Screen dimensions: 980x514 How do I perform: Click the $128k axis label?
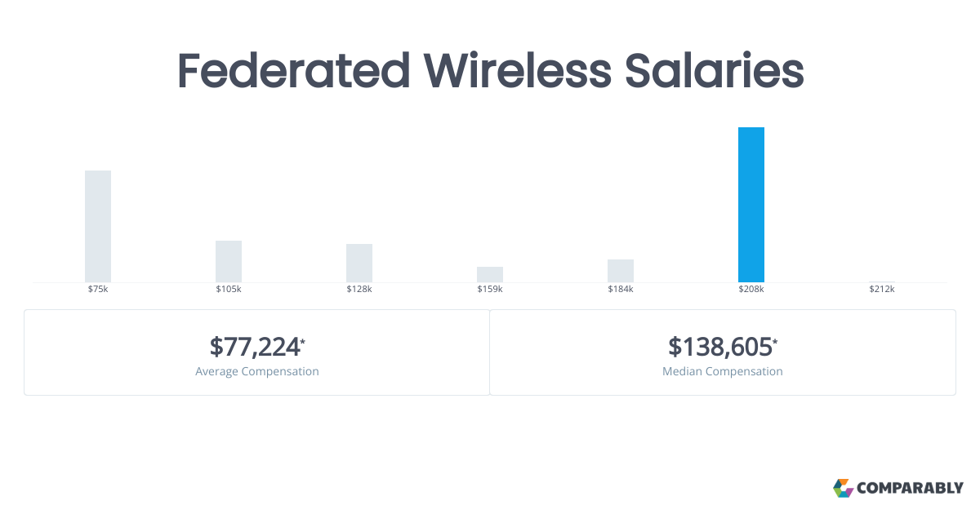pyautogui.click(x=359, y=290)
